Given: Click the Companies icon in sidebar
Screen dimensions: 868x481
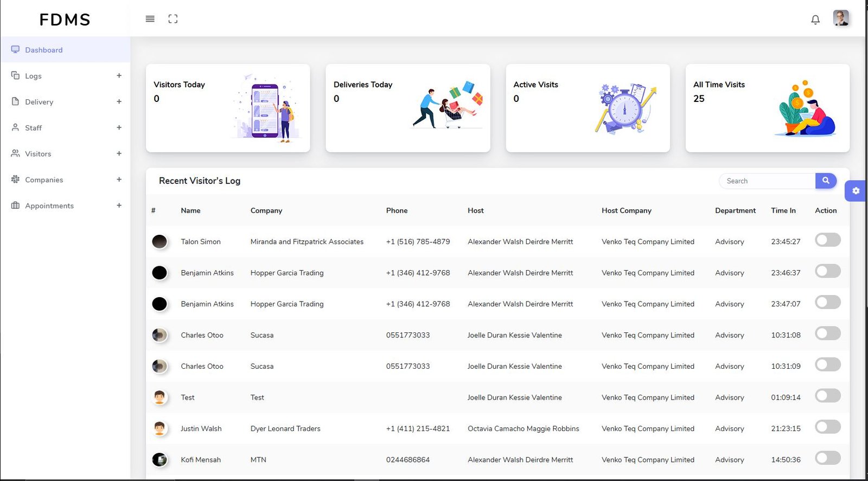Looking at the screenshot, I should (x=15, y=179).
